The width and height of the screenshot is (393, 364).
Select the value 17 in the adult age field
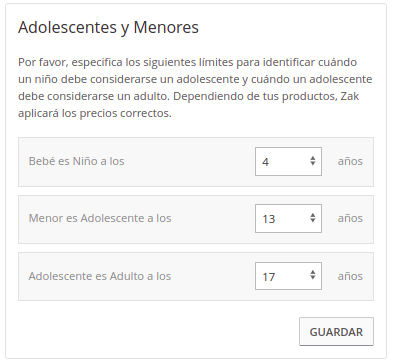point(269,277)
